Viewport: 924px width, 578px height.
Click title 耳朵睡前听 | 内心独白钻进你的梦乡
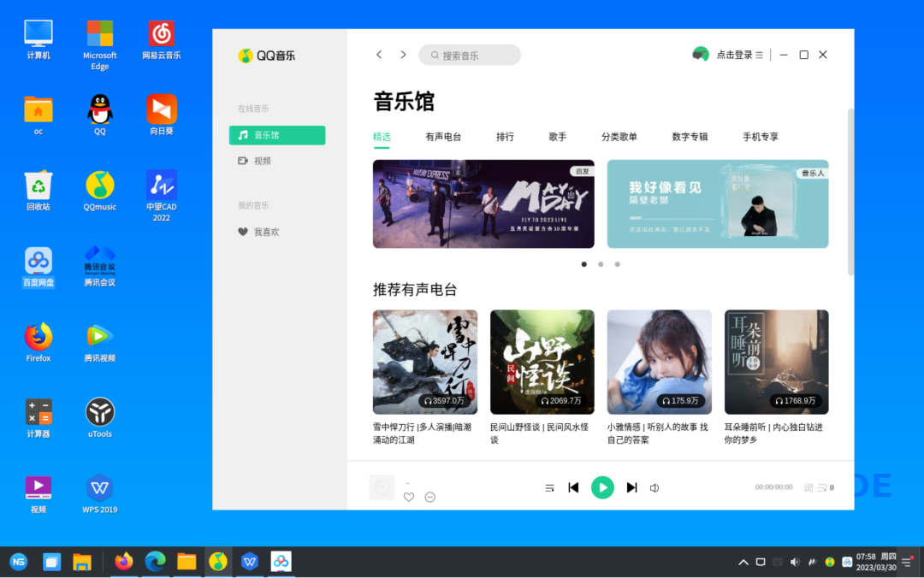(773, 433)
